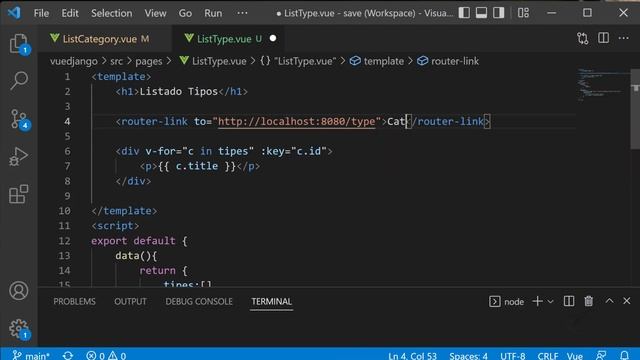640x360 pixels.
Task: Open the Search view icon
Action: [19, 80]
